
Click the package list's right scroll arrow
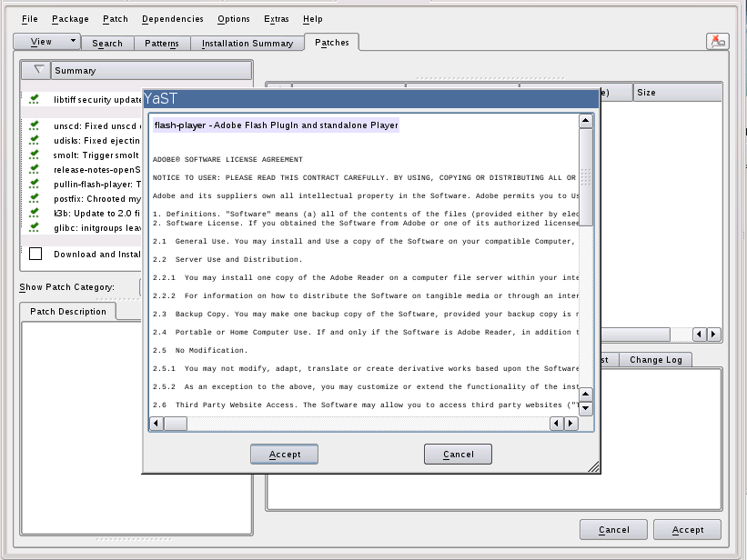[713, 335]
